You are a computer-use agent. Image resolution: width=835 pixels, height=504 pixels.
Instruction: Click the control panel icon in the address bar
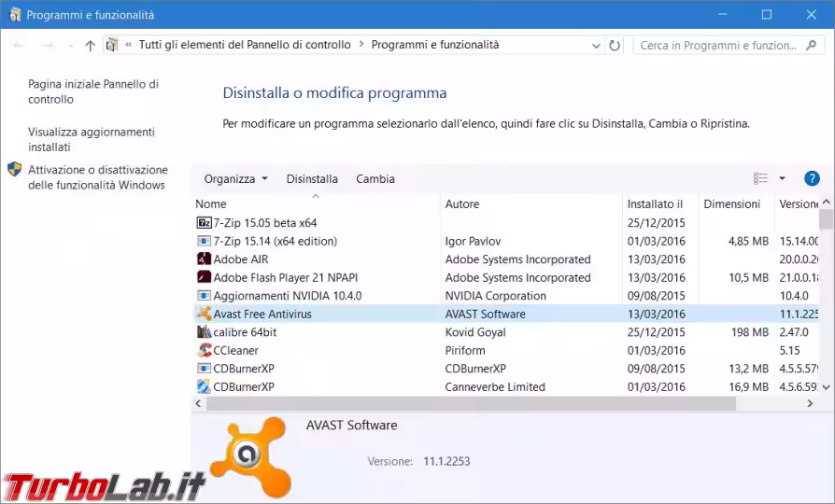coord(112,45)
